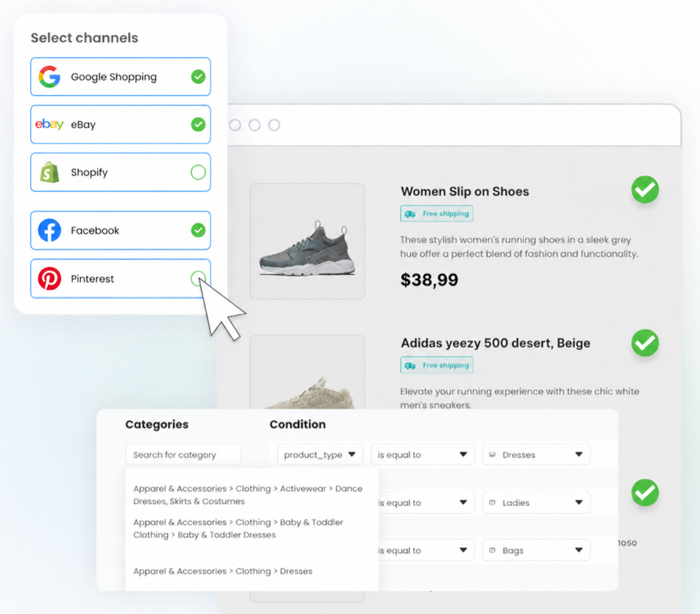Click green checkmark beside Women Slip on Shoes

tap(645, 189)
